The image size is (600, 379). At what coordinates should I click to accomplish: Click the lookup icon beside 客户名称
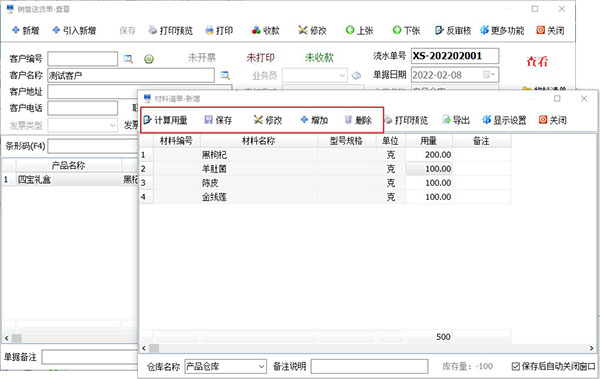click(x=225, y=75)
